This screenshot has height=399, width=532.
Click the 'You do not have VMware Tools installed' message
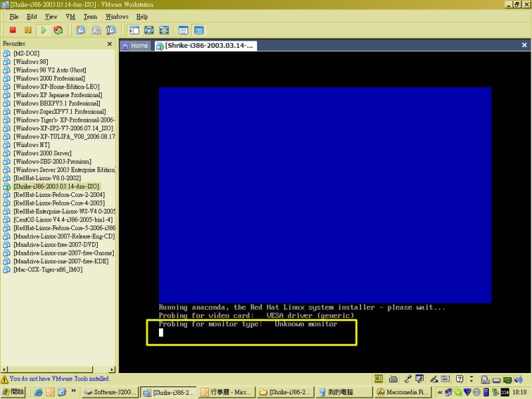(x=60, y=378)
